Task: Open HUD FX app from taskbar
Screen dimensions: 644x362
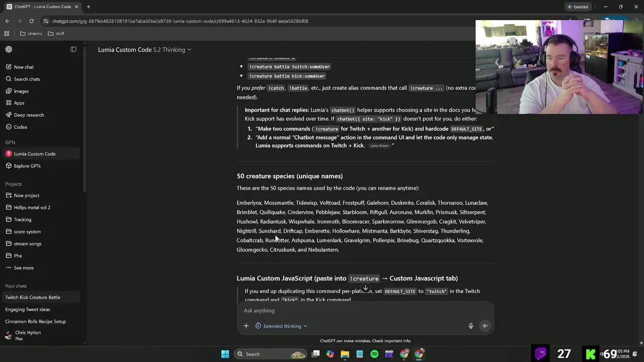Action: (x=389, y=354)
